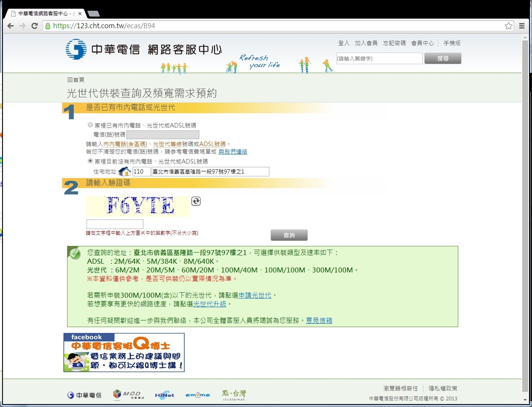Open the Chrome menu icon
Image resolution: width=532 pixels, height=407 pixels.
[x=522, y=26]
